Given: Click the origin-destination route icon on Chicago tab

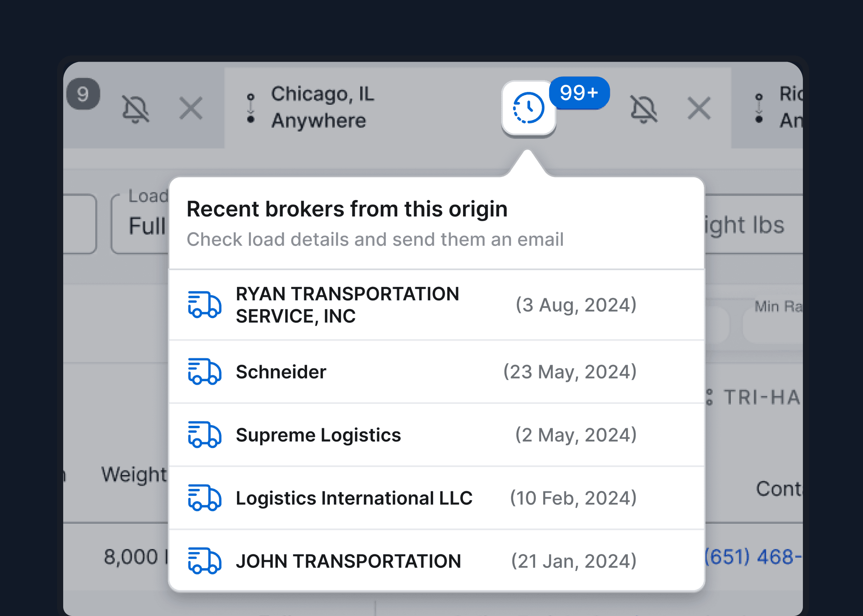Looking at the screenshot, I should pyautogui.click(x=252, y=107).
